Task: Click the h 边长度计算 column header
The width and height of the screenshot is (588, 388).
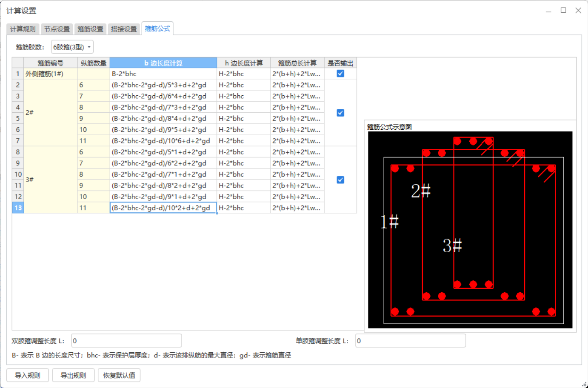Action: (244, 63)
